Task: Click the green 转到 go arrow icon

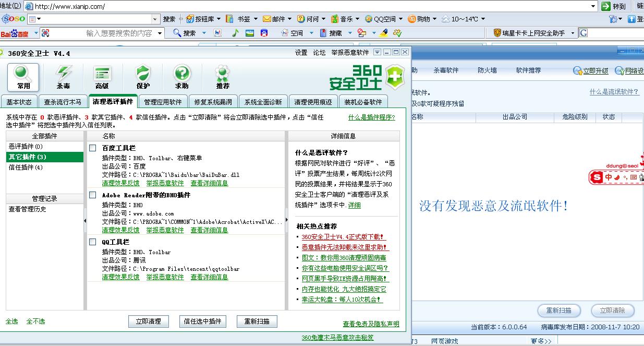Action: (606, 6)
